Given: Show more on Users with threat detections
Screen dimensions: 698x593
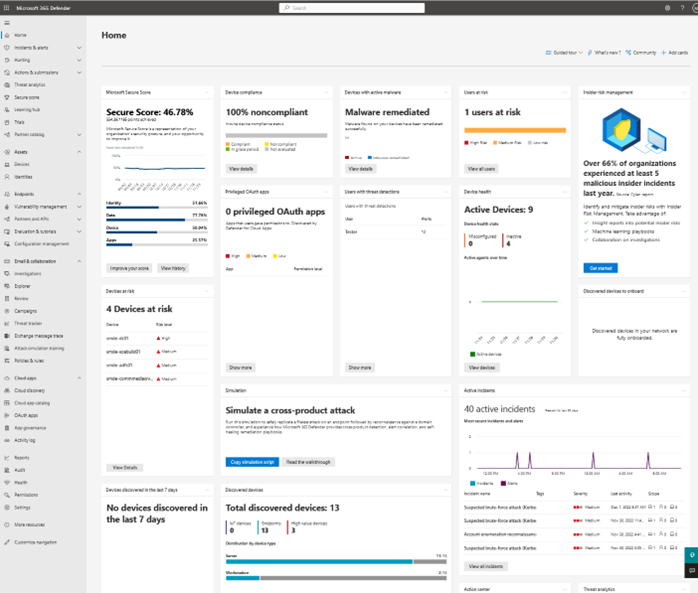Looking at the screenshot, I should (360, 367).
